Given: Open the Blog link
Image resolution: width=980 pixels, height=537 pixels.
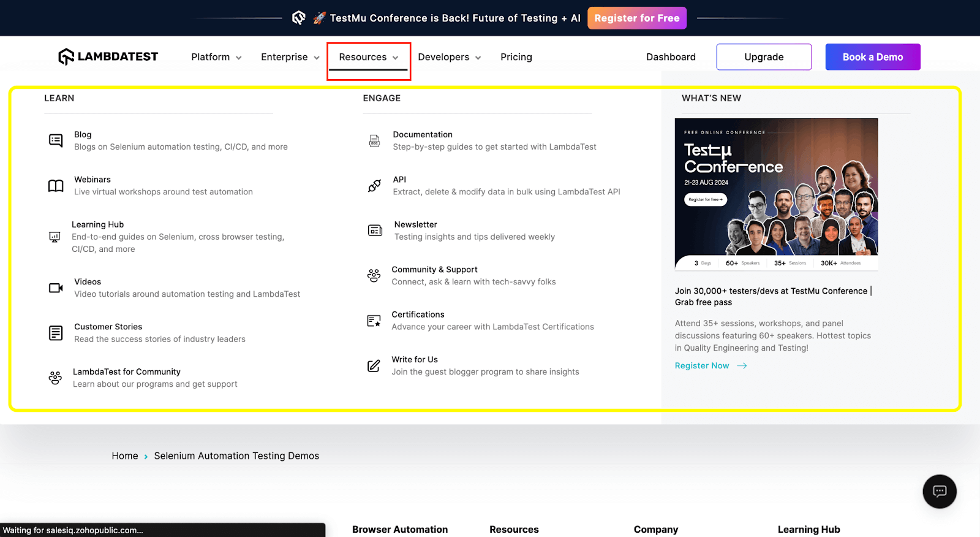Looking at the screenshot, I should [83, 135].
